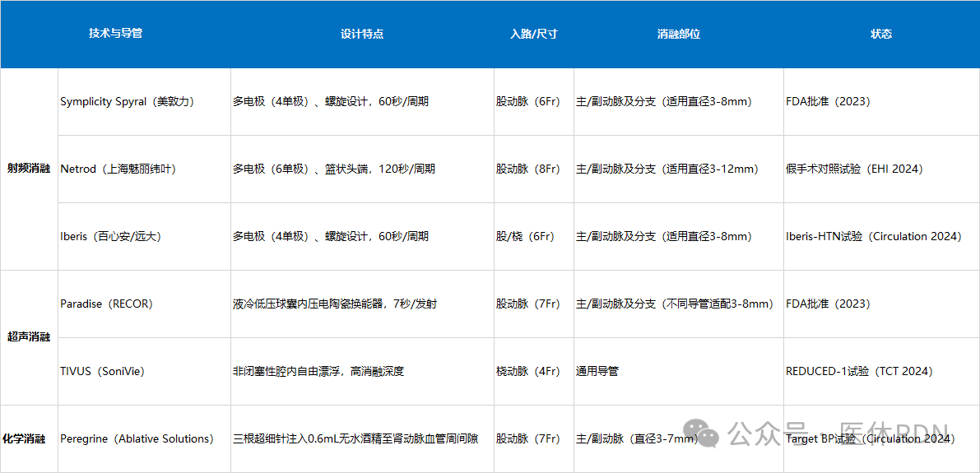Click the 入路/尺寸 column header
Screen dimensions: 980x473
(x=534, y=34)
